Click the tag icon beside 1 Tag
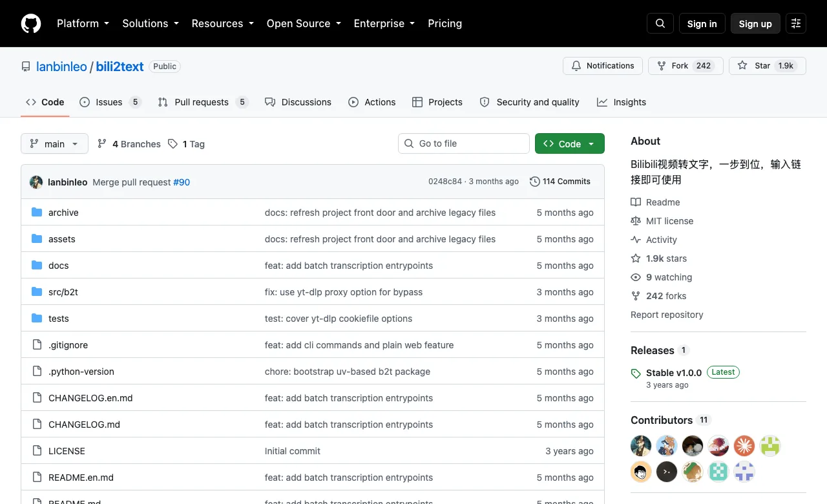The width and height of the screenshot is (827, 504). click(173, 144)
